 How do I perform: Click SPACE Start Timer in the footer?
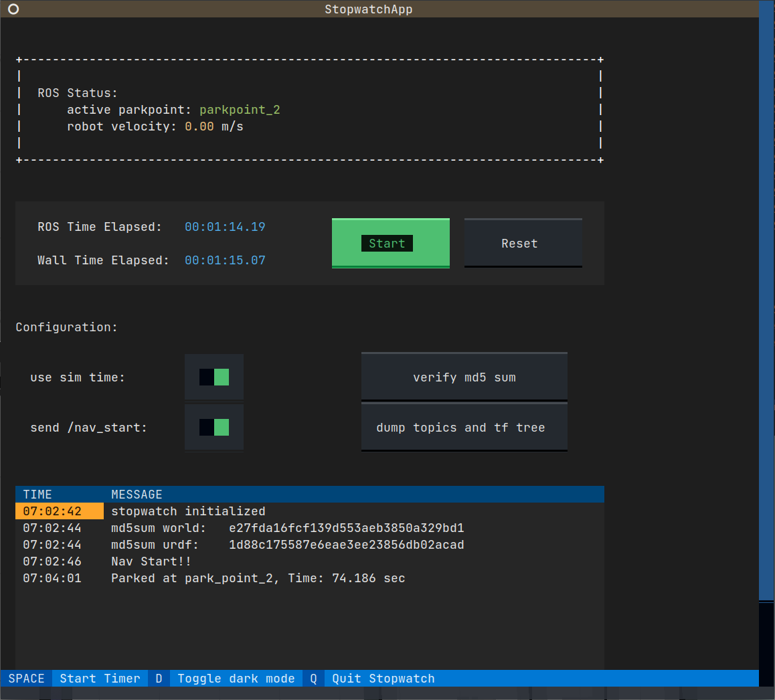pos(74,678)
